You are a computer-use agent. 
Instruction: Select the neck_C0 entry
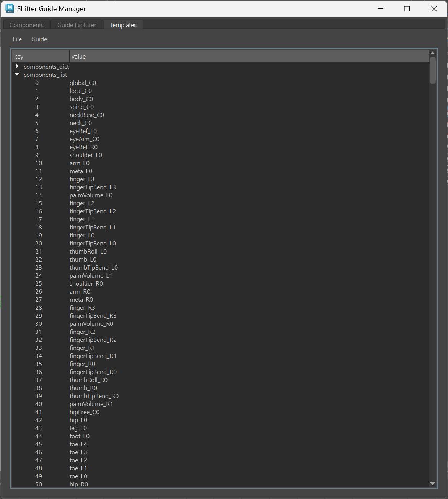(x=220, y=123)
